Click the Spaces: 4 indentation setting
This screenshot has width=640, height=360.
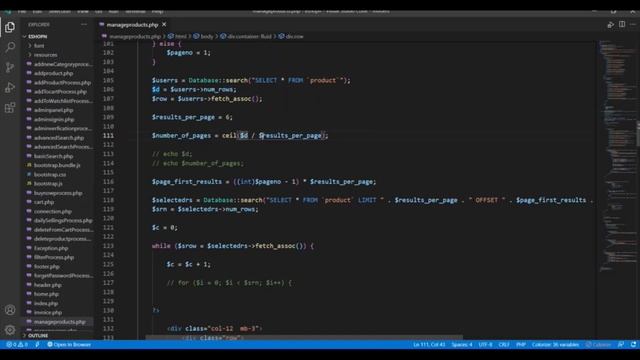pos(462,344)
